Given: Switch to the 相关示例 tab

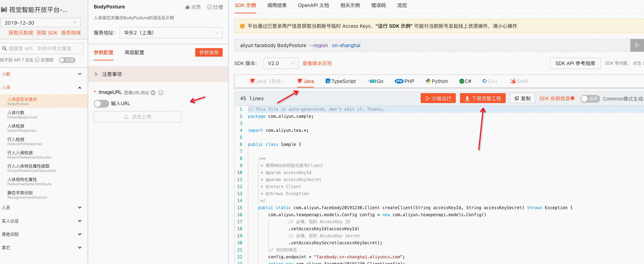Looking at the screenshot, I should click(350, 5).
